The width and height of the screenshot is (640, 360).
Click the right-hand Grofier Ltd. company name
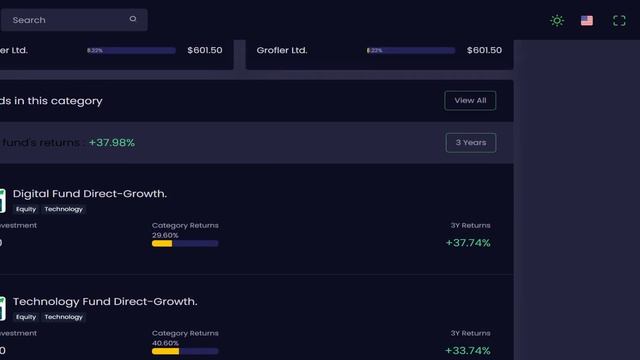282,50
